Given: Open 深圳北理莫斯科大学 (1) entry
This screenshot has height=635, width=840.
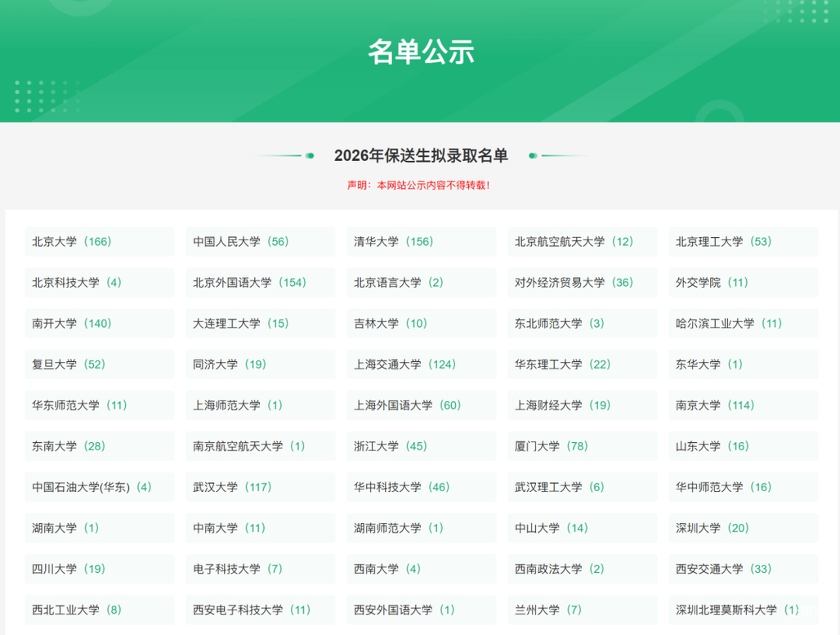Looking at the screenshot, I should pyautogui.click(x=744, y=610).
